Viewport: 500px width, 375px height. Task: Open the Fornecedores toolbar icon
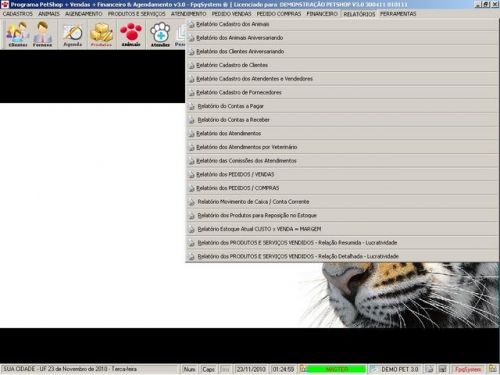(x=42, y=34)
